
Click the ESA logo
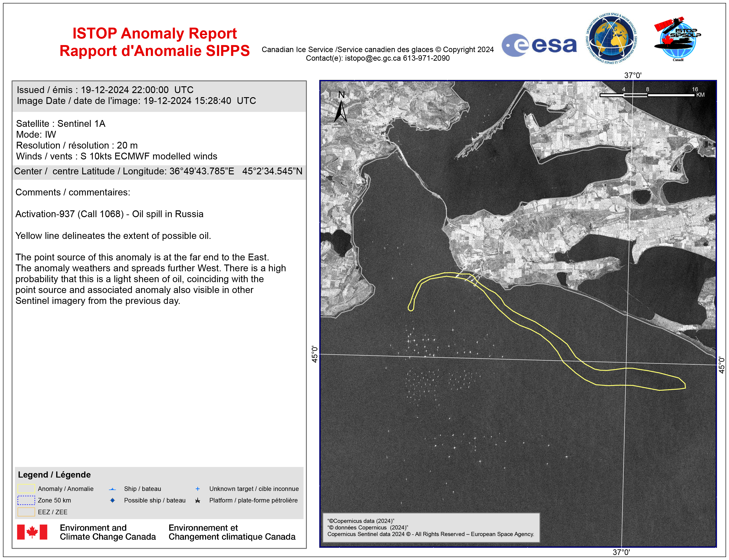click(539, 45)
